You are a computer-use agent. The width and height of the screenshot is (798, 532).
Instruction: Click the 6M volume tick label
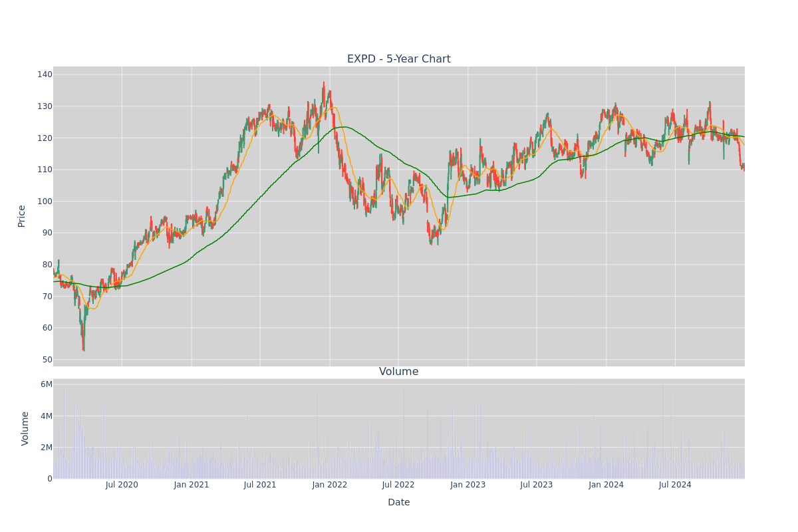coord(47,384)
